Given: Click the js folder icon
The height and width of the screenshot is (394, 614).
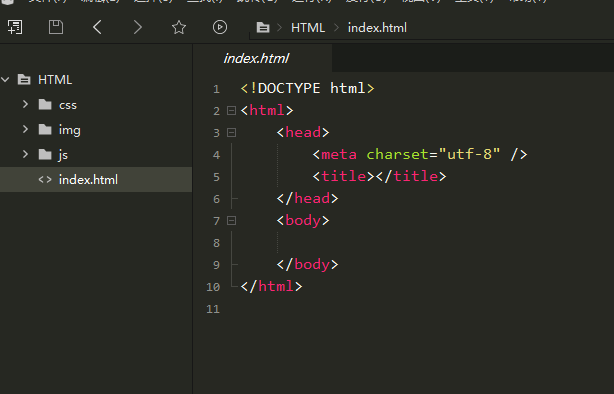Looking at the screenshot, I should coord(45,155).
